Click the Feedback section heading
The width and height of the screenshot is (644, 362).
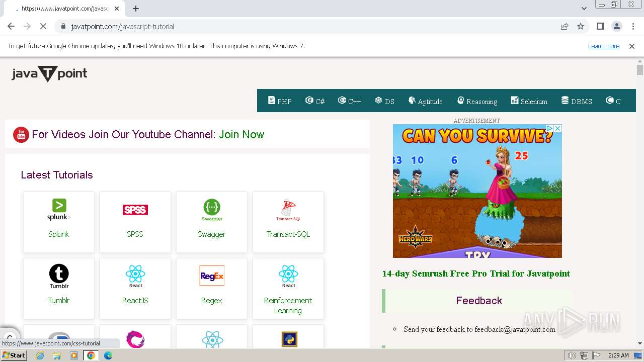pyautogui.click(x=479, y=301)
